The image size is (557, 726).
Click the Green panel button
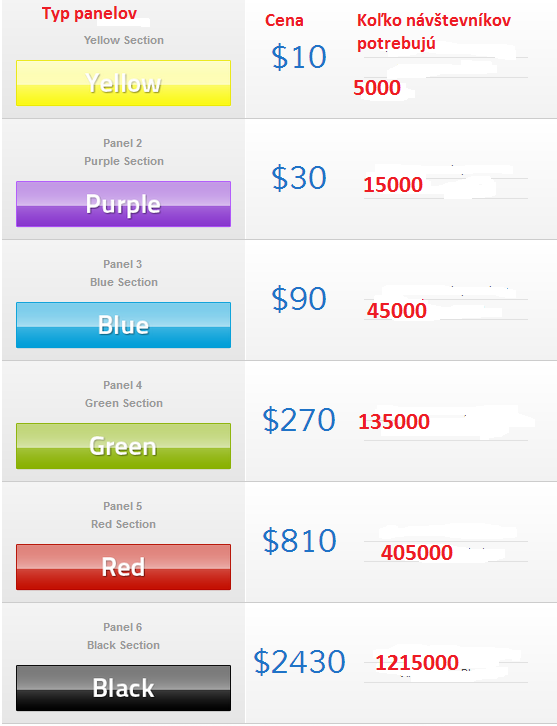pos(123,446)
